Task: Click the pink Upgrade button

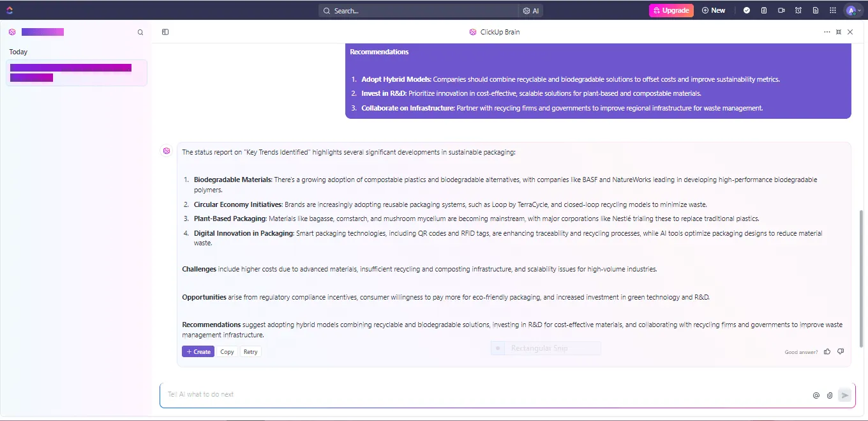Action: [x=671, y=10]
